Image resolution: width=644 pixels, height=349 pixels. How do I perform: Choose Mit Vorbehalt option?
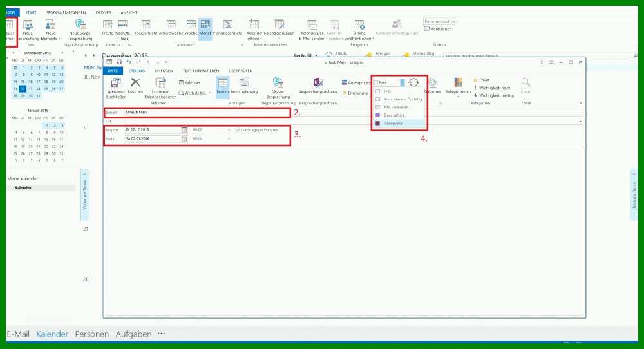tap(397, 107)
